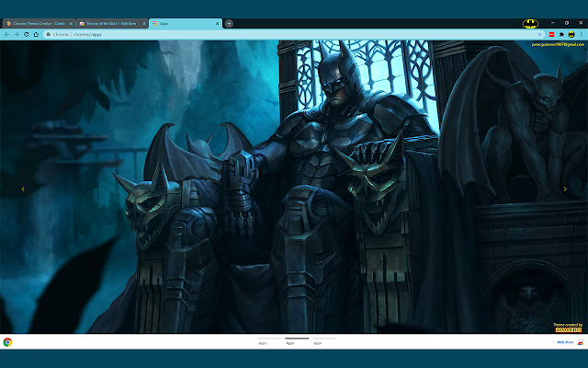588x368 pixels.
Task: Close the Throne of the Bat tab
Action: pos(144,23)
